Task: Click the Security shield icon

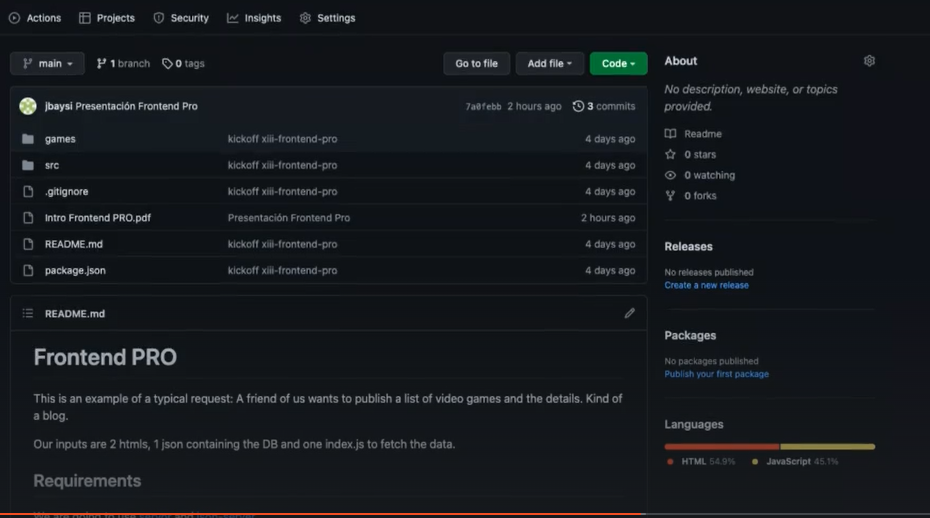Action: [158, 18]
